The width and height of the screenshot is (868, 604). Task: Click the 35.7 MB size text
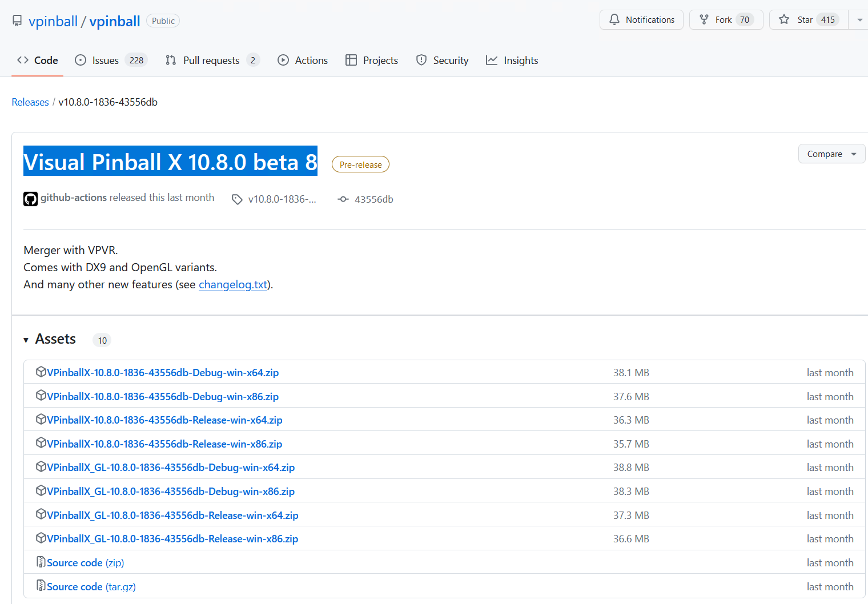pyautogui.click(x=631, y=444)
